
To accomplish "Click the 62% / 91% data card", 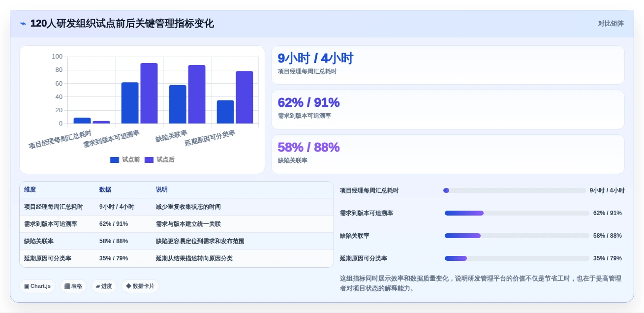I will point(448,109).
